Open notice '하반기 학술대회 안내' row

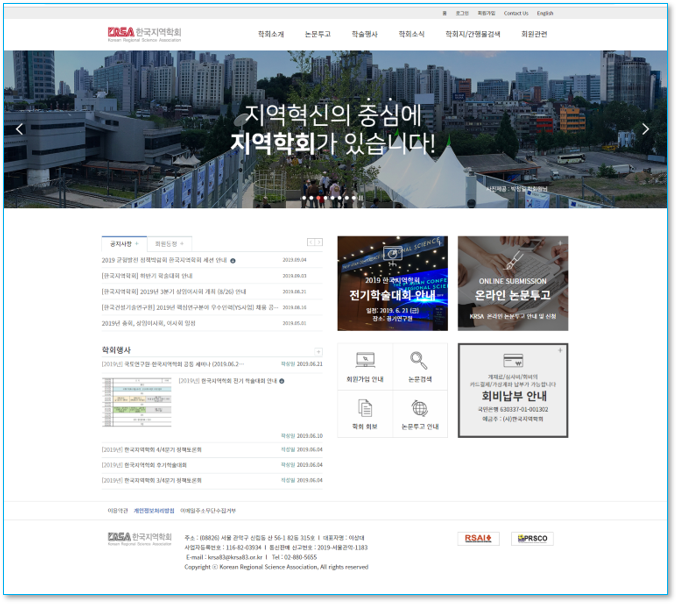(212, 276)
